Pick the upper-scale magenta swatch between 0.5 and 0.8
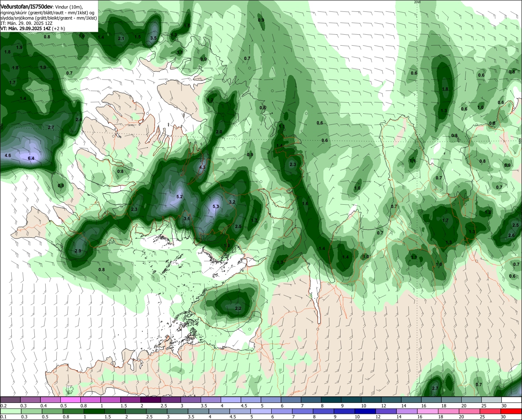The width and height of the screenshot is (522, 420). point(70,400)
